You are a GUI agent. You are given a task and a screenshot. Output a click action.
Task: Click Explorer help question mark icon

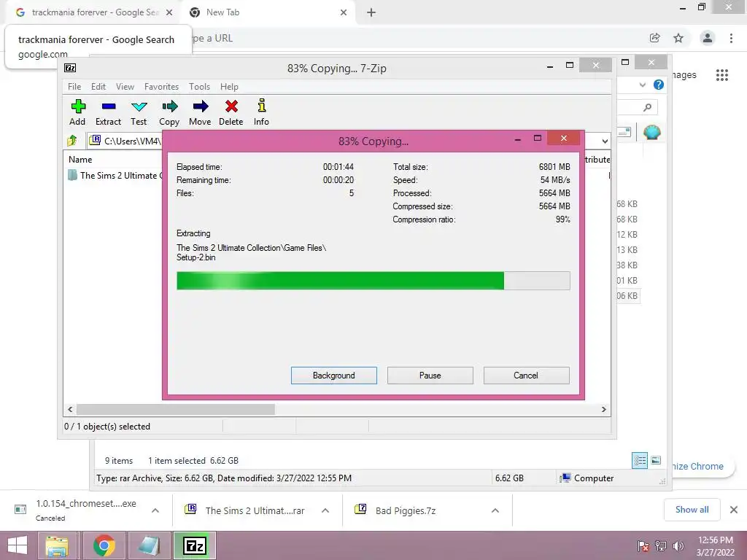point(659,85)
